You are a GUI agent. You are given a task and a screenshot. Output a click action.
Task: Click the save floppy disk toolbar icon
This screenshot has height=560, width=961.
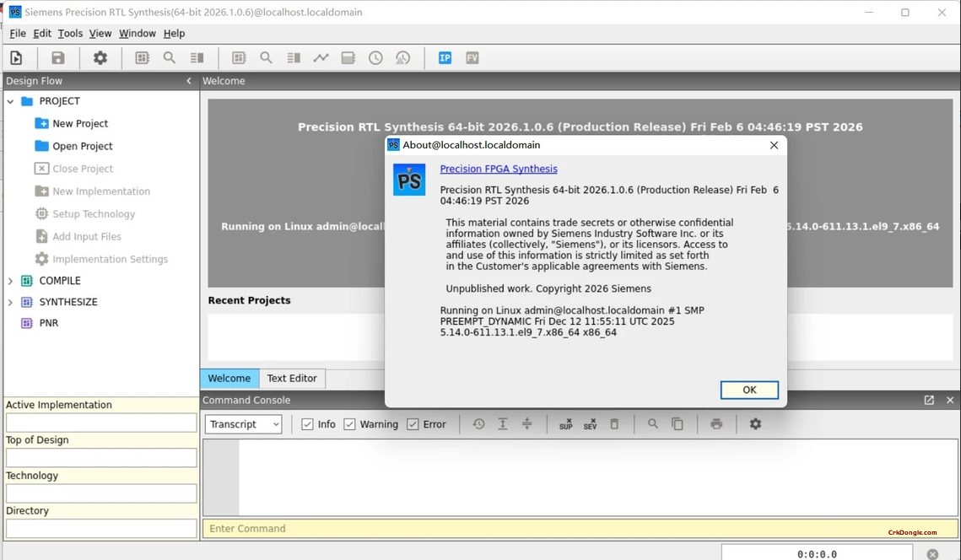click(x=57, y=57)
